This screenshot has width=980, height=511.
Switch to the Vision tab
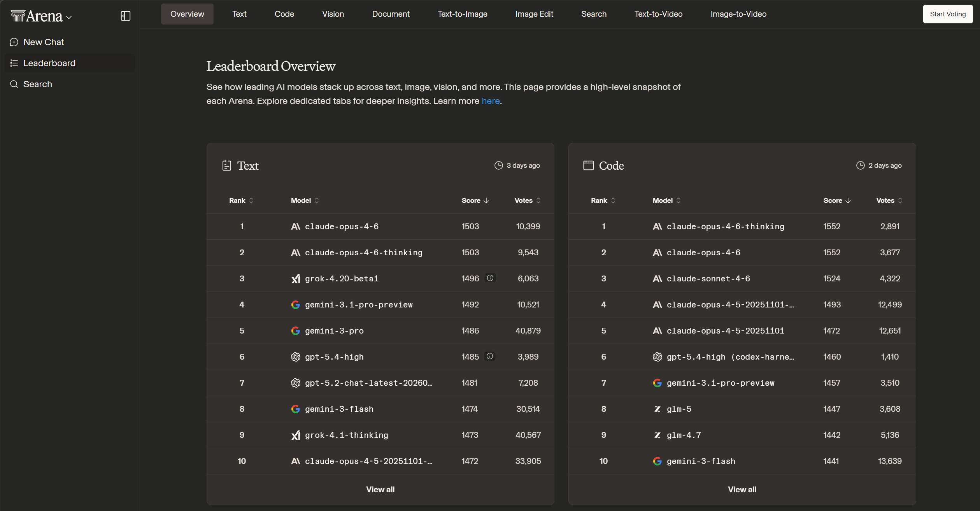(333, 14)
